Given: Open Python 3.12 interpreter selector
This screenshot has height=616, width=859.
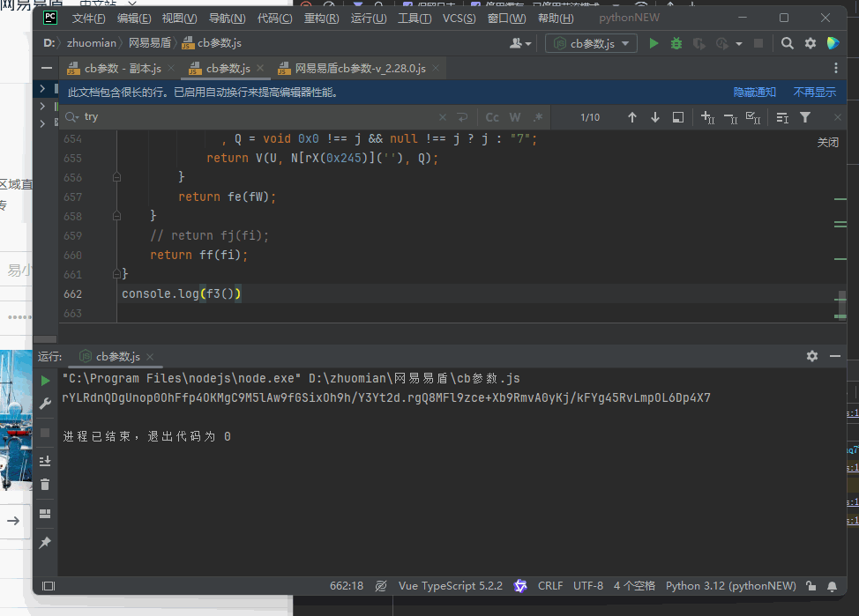Looking at the screenshot, I should click(x=731, y=586).
